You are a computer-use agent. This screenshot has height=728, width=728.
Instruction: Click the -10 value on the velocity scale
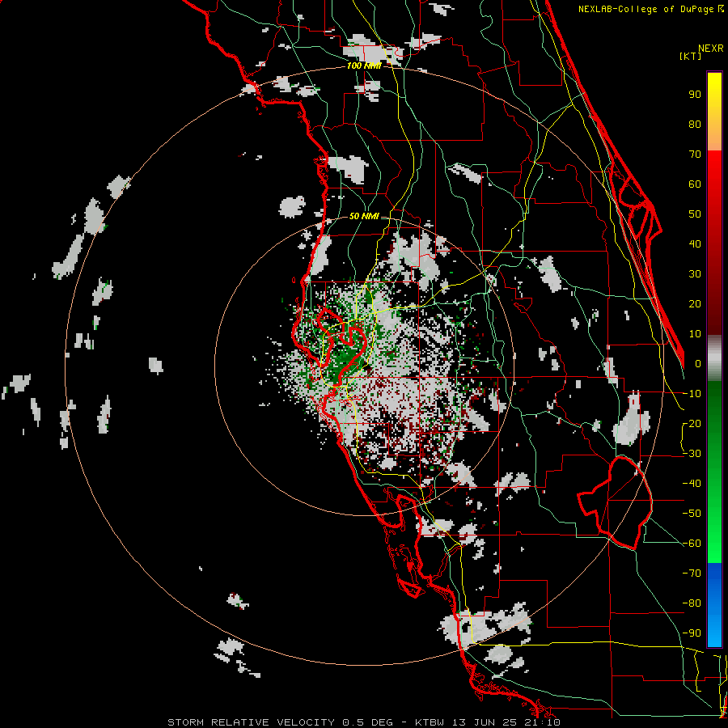tap(692, 394)
